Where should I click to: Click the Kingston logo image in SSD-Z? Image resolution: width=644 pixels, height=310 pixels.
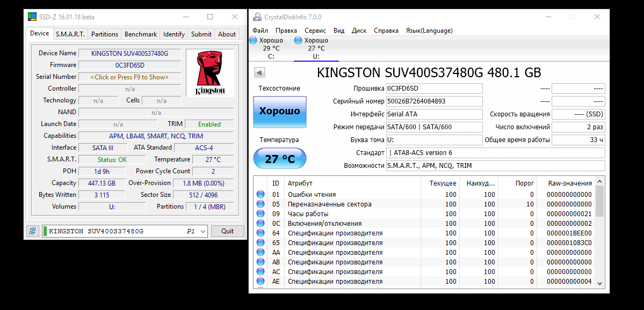[209, 72]
